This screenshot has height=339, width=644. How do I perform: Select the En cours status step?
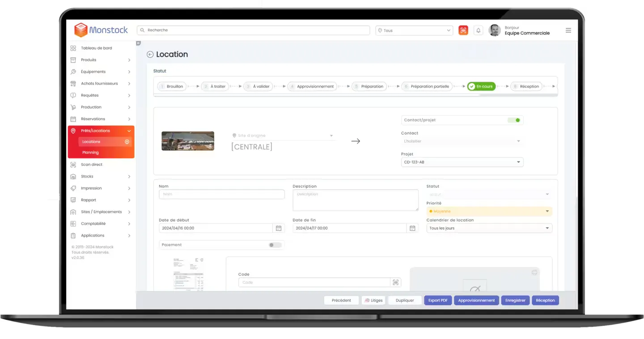481,86
